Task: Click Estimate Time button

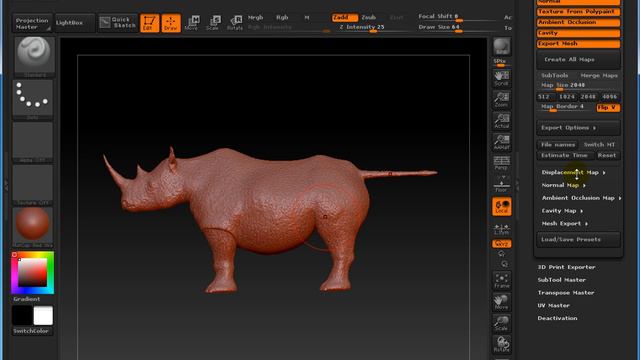Action: point(565,156)
